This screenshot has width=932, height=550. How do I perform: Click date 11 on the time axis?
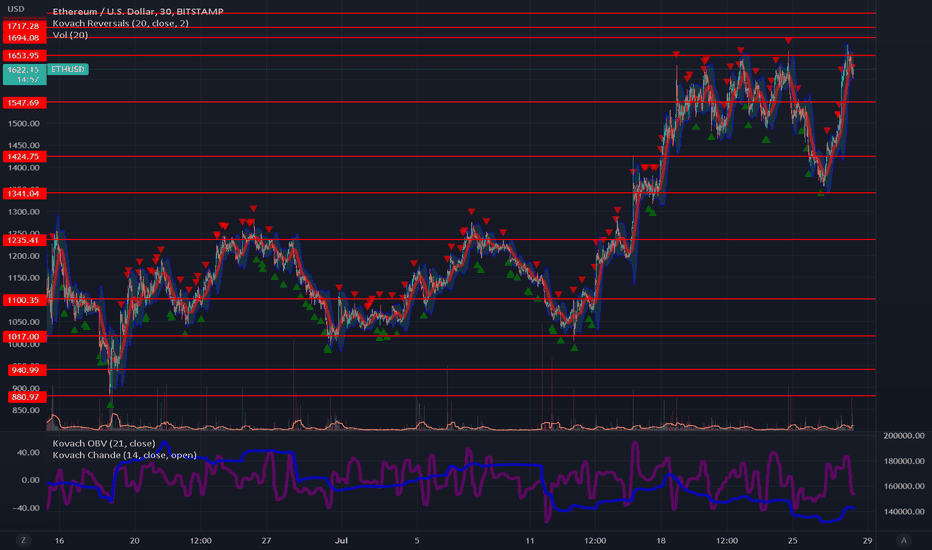click(x=530, y=540)
